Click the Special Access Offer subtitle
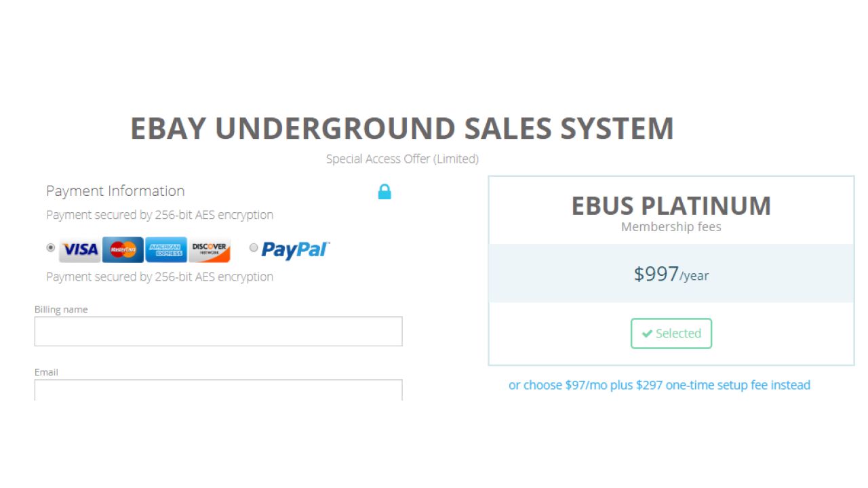Screen dimensions: 868x488 [401, 159]
